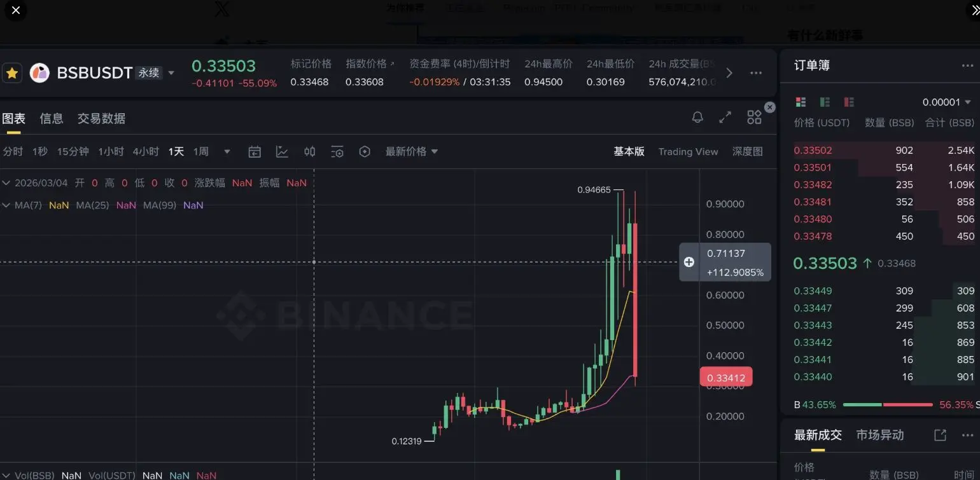The width and height of the screenshot is (980, 480).
Task: Click the 0.94665 high price marker
Action: point(594,189)
